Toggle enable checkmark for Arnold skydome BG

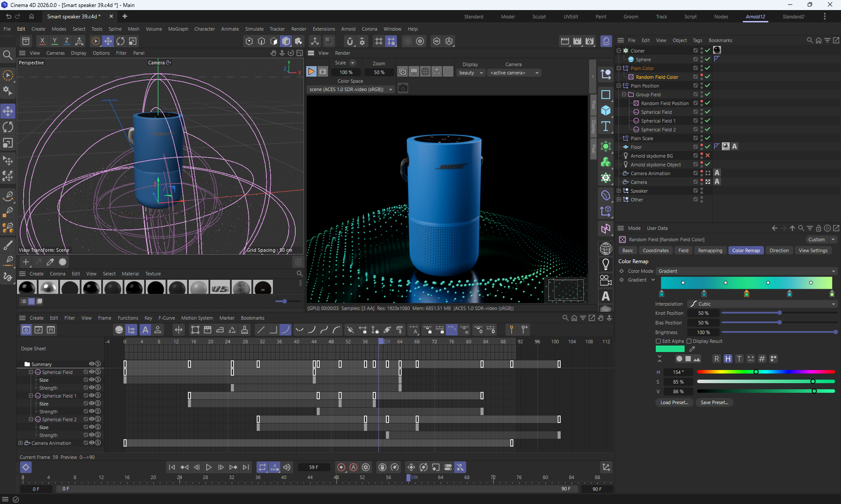[707, 156]
